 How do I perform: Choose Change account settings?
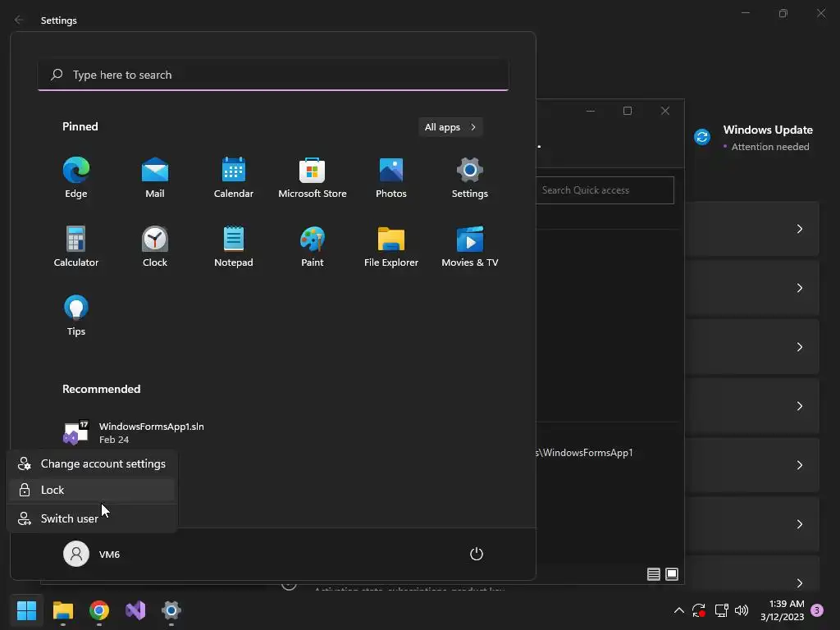coord(92,464)
